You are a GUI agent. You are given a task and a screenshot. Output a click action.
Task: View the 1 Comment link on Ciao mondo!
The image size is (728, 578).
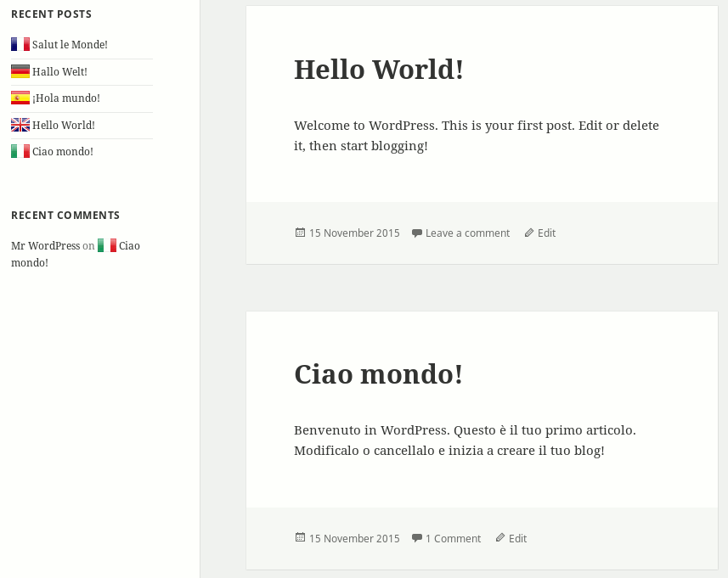click(453, 538)
